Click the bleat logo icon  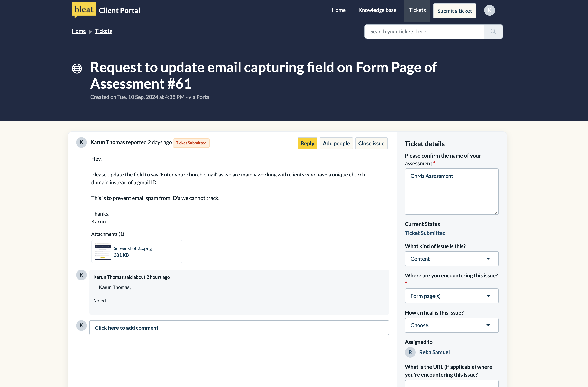[84, 10]
